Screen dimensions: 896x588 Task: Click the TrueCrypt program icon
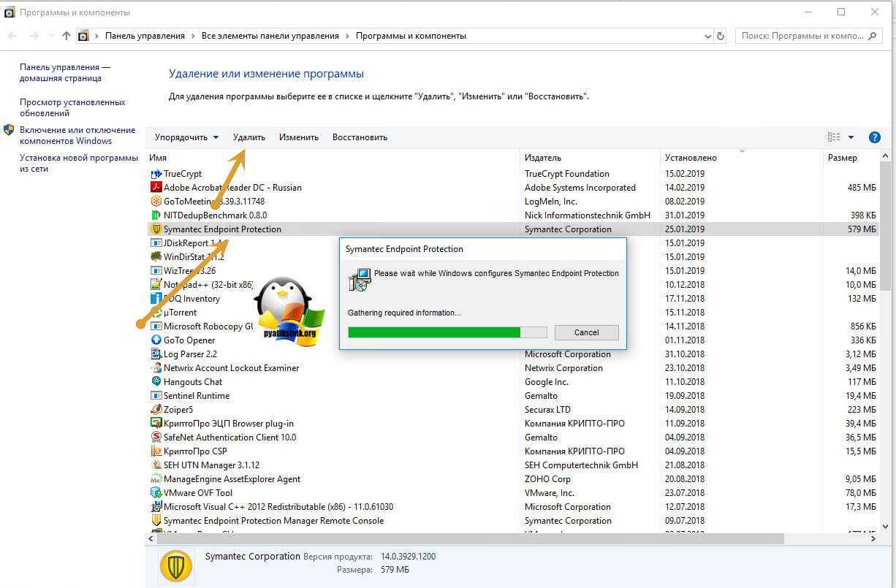click(156, 174)
